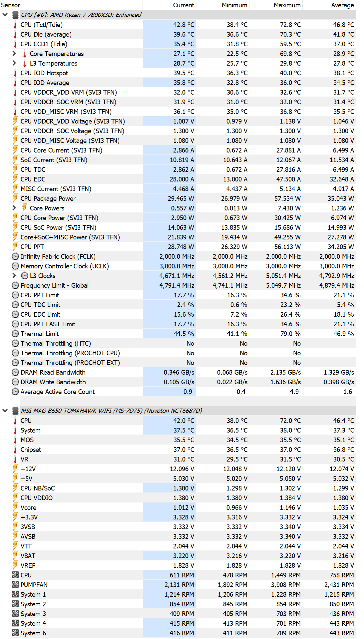The height and width of the screenshot is (639, 364).
Task: Click thermometer icon beside Core Temperatures
Action: tap(25, 54)
